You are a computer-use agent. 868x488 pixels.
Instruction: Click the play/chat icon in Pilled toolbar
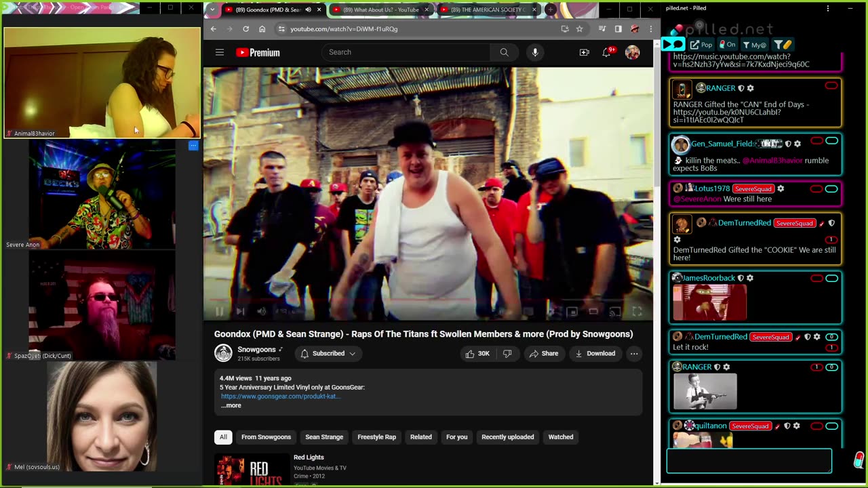[x=673, y=45]
